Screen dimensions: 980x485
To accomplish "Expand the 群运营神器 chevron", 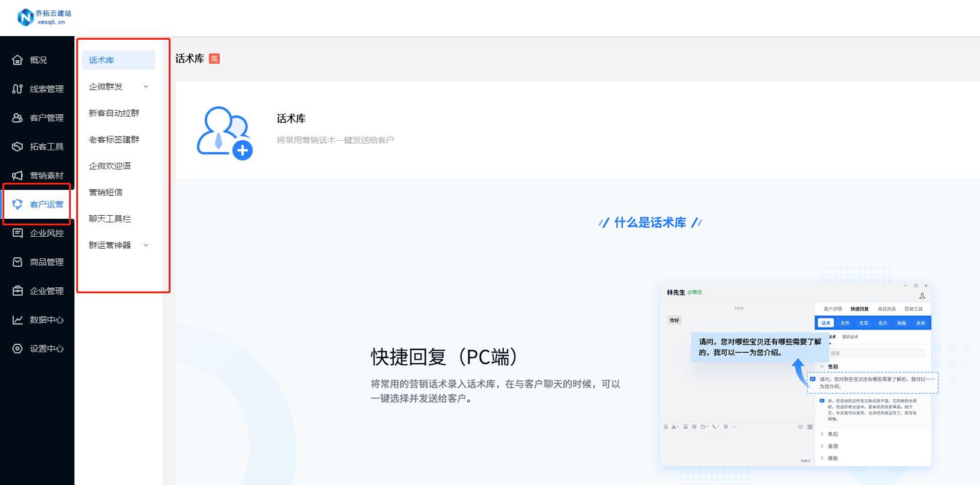I will point(146,245).
